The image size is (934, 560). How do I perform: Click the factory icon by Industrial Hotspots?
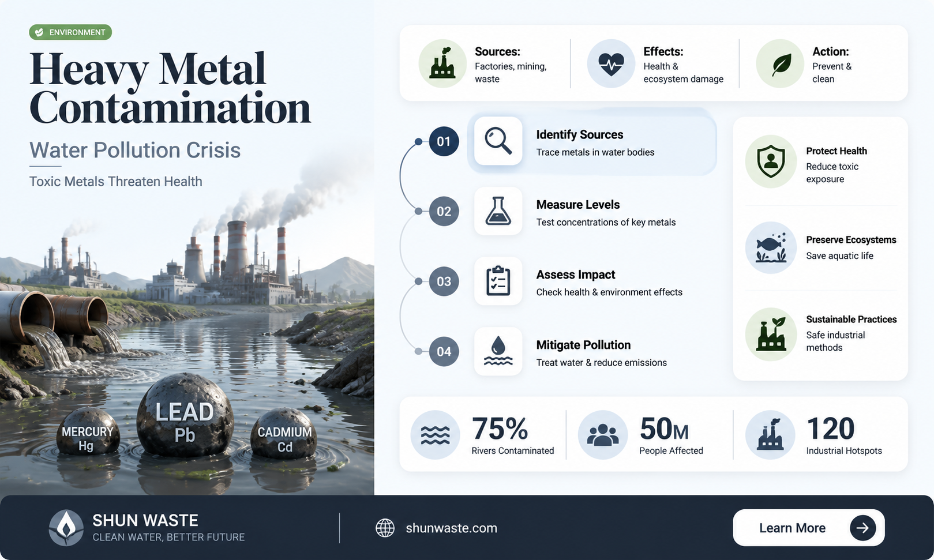[770, 434]
